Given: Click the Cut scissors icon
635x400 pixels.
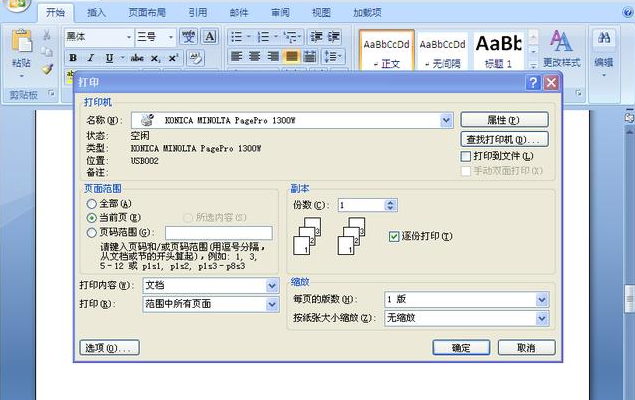Looking at the screenshot, I should tap(47, 35).
